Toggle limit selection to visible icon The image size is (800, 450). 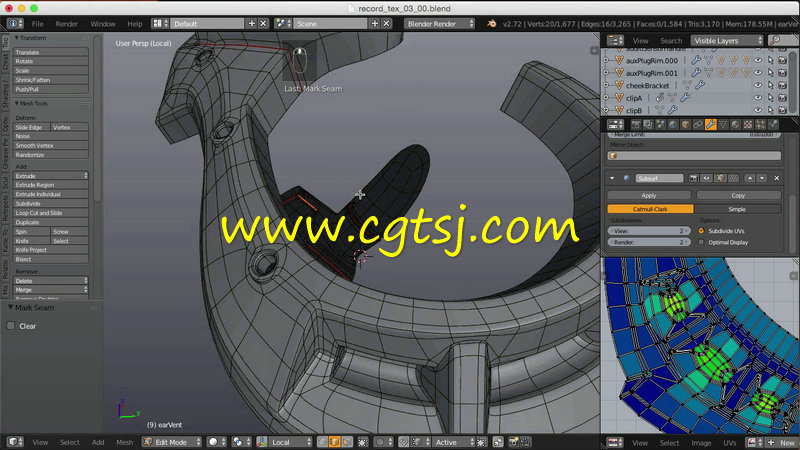point(363,442)
